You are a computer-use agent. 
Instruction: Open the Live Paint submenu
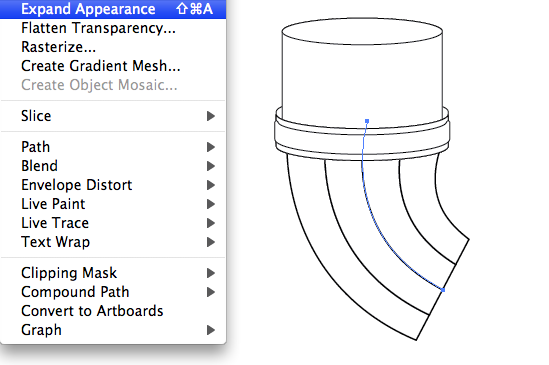click(x=113, y=204)
